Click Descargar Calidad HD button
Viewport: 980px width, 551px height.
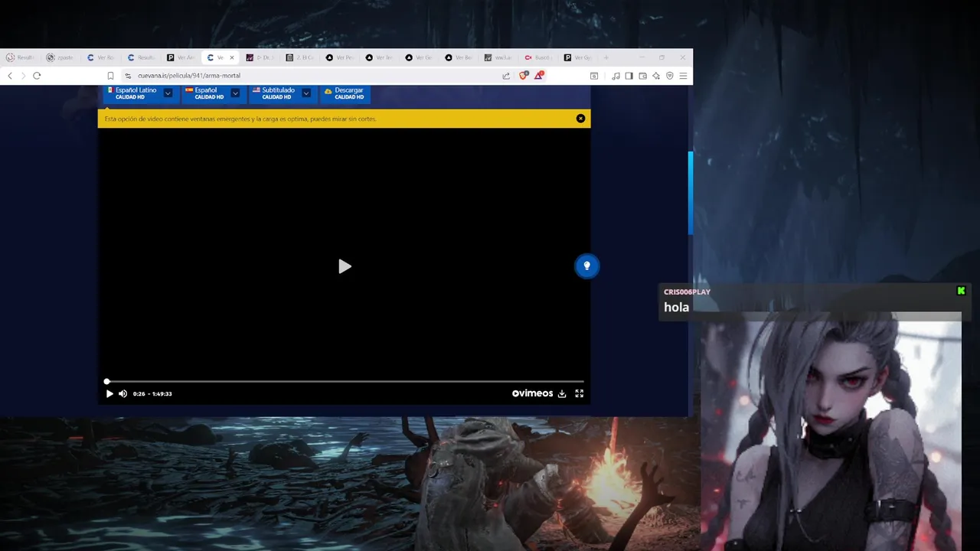(x=345, y=93)
